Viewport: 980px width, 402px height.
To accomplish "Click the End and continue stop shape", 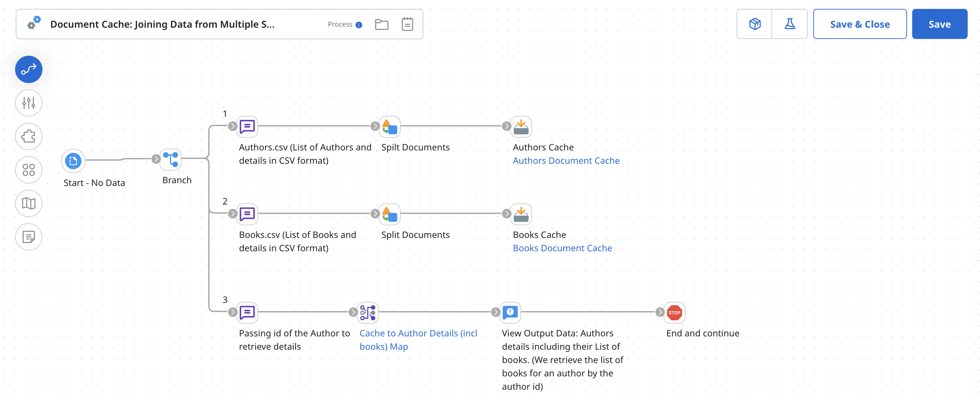I will click(x=674, y=312).
